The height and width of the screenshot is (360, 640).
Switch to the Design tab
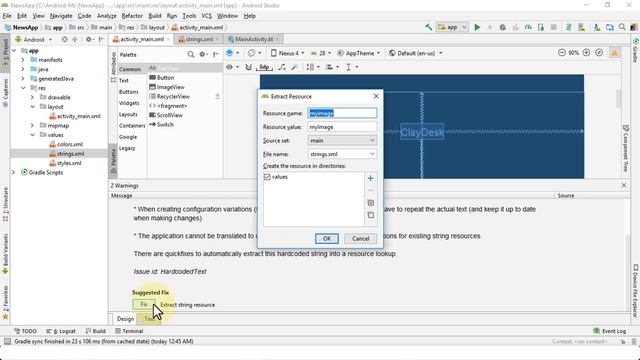point(125,319)
